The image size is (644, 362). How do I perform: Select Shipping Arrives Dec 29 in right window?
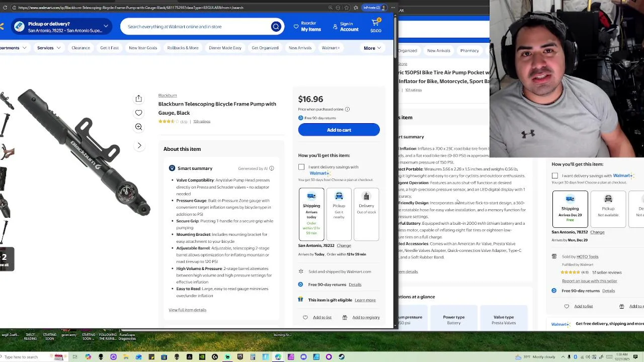point(570,209)
